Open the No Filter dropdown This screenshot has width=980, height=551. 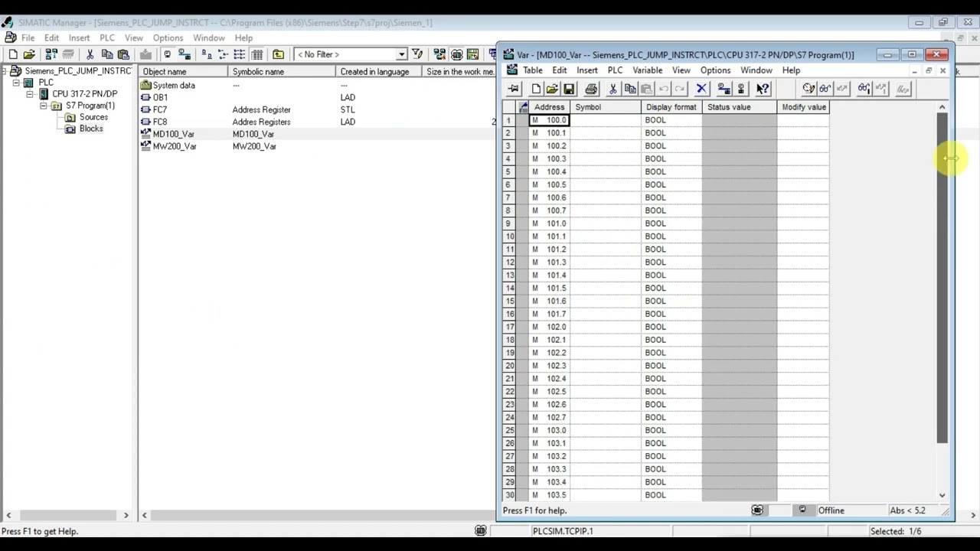(x=401, y=54)
